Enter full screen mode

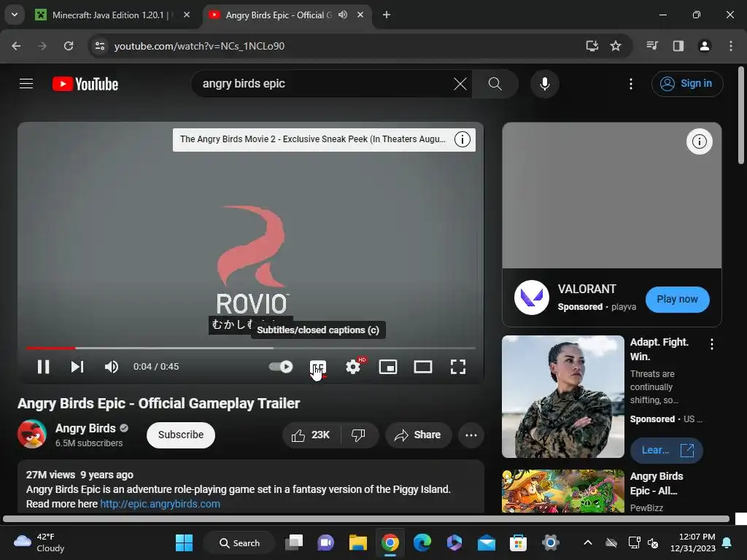tap(458, 367)
